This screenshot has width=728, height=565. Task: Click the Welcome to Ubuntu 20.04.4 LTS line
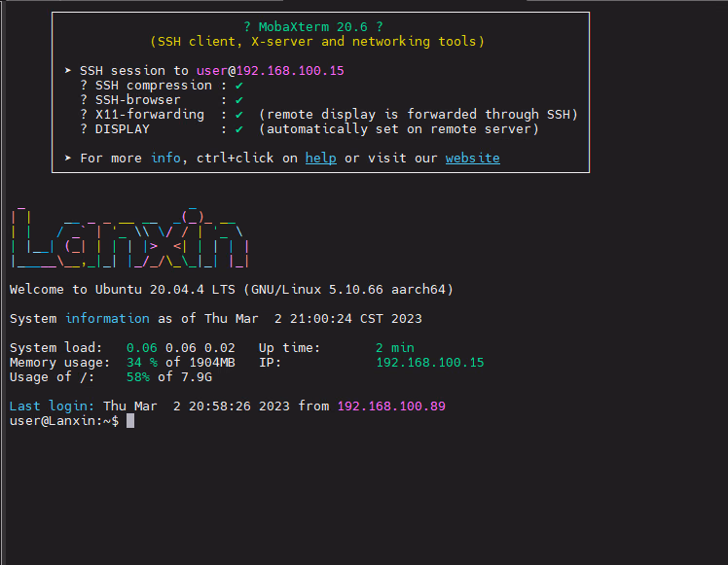pyautogui.click(x=232, y=290)
